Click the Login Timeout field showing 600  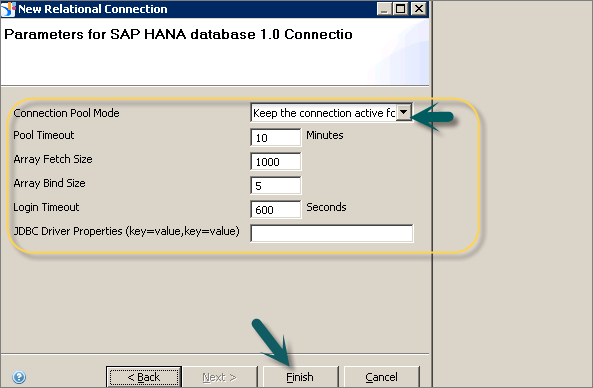276,210
